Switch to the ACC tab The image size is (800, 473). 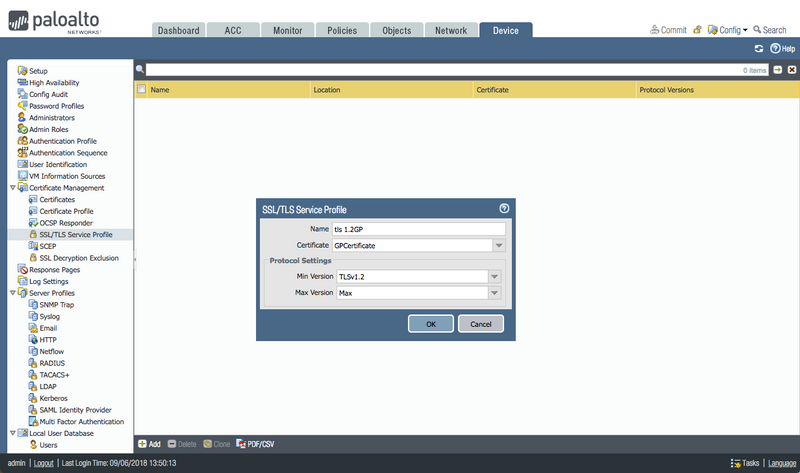coord(233,30)
